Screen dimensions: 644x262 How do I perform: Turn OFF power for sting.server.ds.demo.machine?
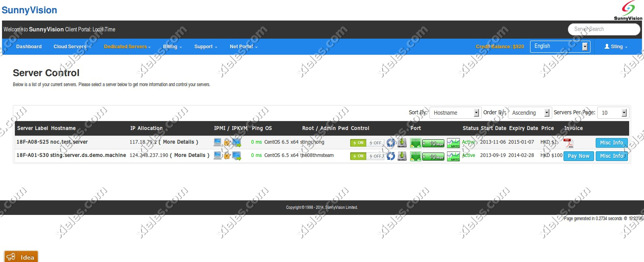(x=376, y=156)
